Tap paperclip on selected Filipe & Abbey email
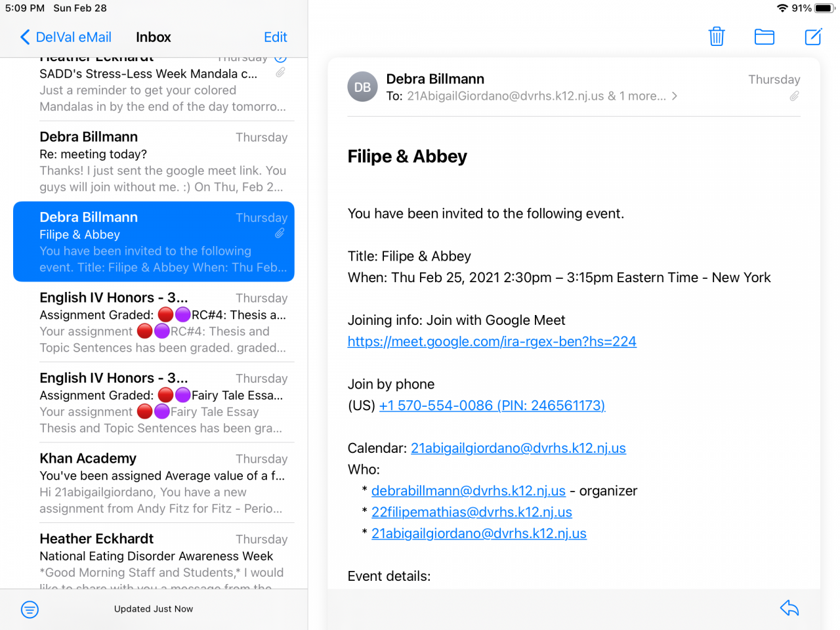Viewport: 840px width, 630px height. 280,233
